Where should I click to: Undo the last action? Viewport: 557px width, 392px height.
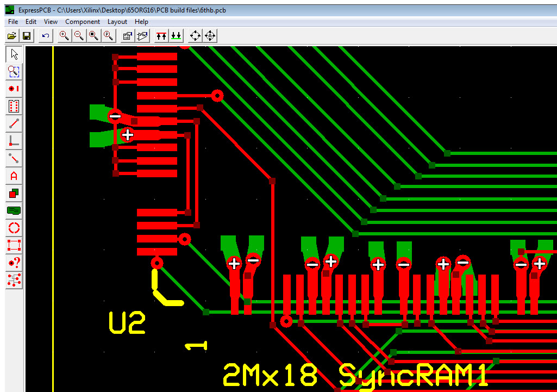pyautogui.click(x=46, y=36)
